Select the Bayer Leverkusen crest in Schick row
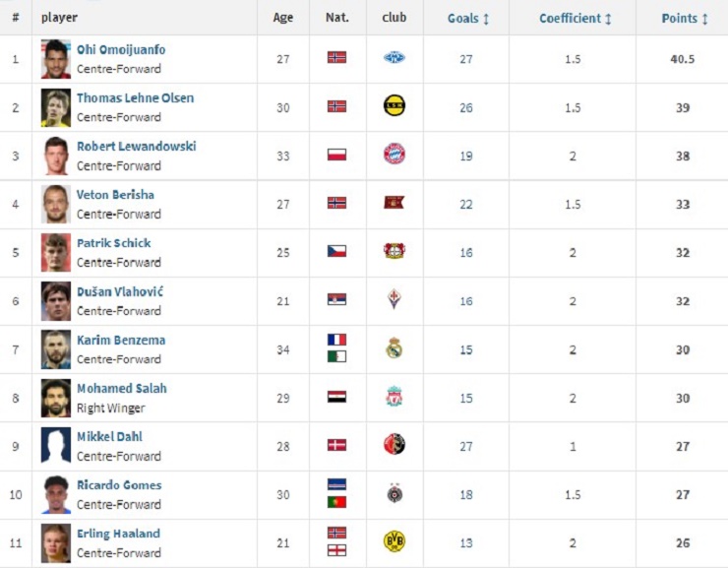This screenshot has width=728, height=568. pos(394,251)
